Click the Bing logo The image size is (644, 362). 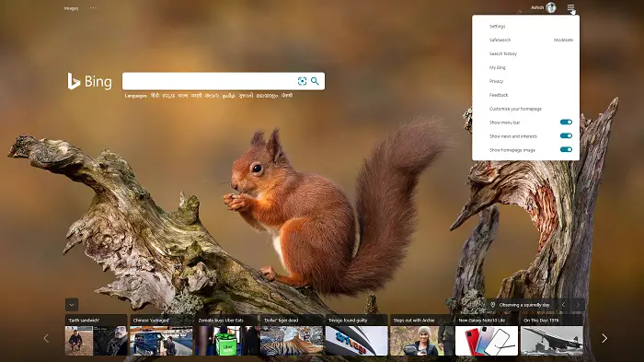(89, 81)
